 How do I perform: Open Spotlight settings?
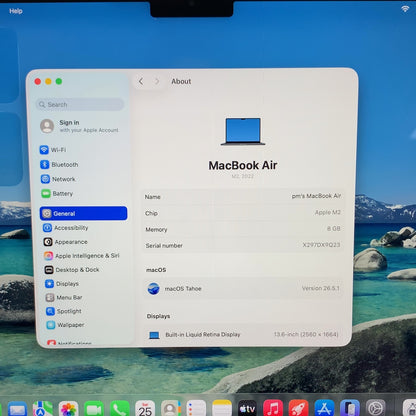(x=64, y=311)
